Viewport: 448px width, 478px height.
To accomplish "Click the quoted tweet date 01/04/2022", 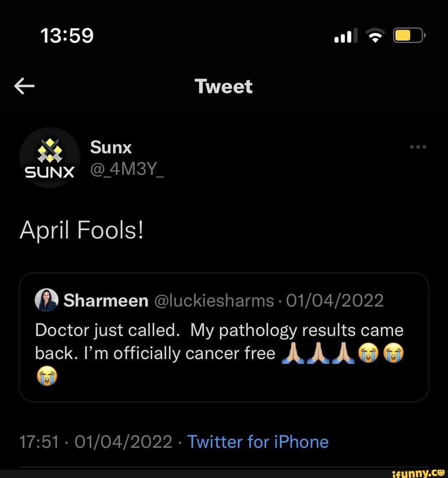I will tap(334, 300).
